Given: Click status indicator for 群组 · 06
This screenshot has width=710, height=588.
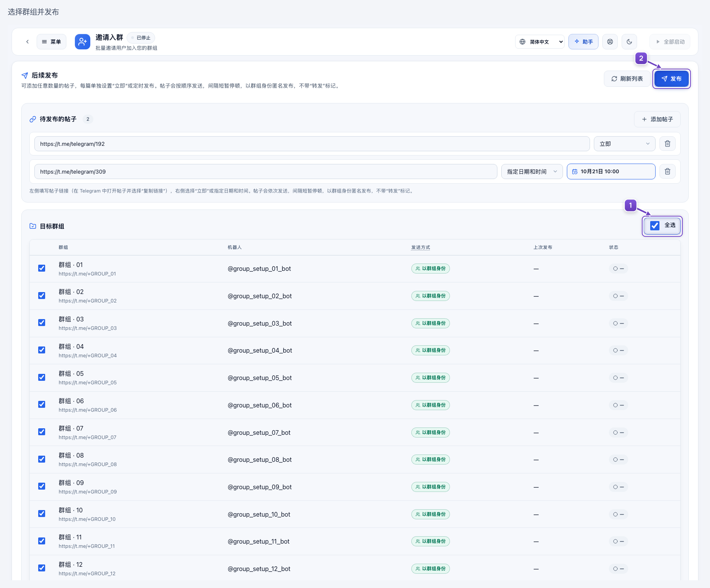Looking at the screenshot, I should point(618,405).
